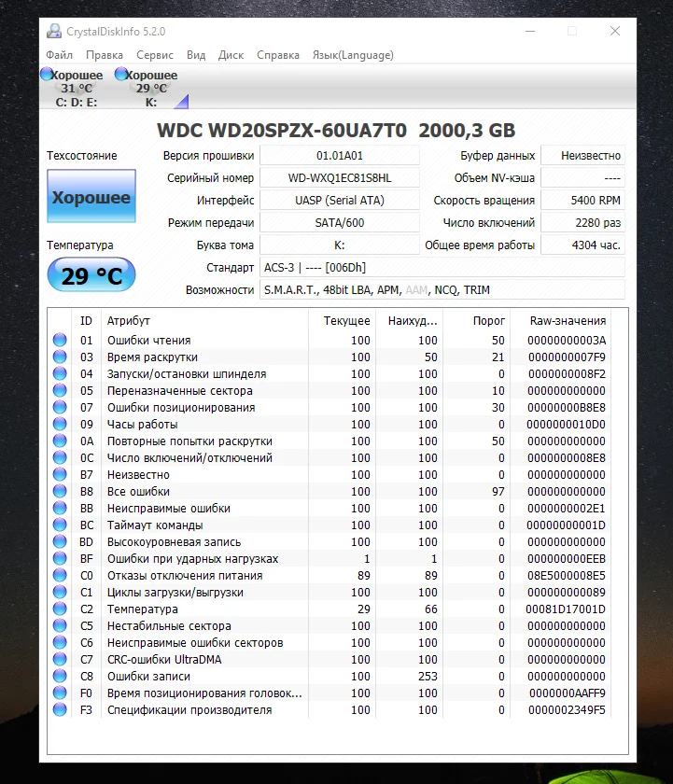
Task: Click the Текущее column header
Action: pos(342,320)
